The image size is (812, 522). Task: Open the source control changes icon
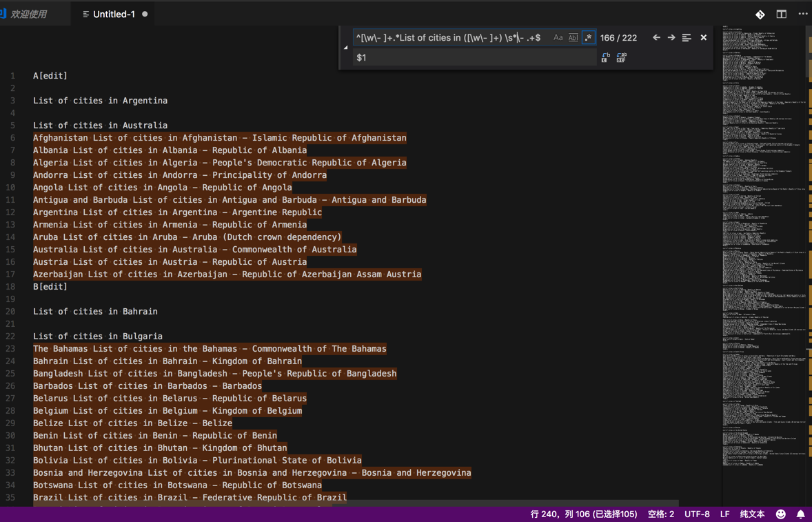pos(760,14)
